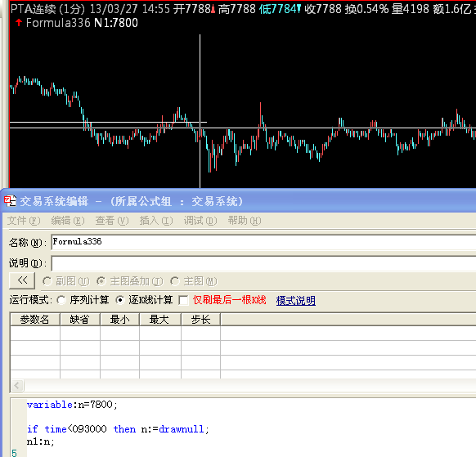The image size is (476, 457).
Task: Click the 名称 field containing Formula336
Action: click(x=263, y=242)
